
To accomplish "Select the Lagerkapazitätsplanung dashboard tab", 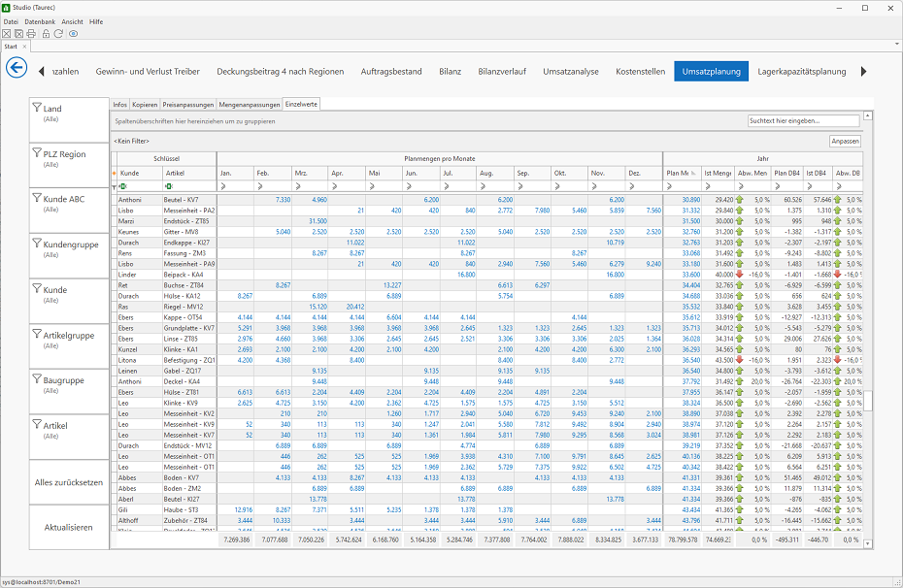I will coord(802,72).
